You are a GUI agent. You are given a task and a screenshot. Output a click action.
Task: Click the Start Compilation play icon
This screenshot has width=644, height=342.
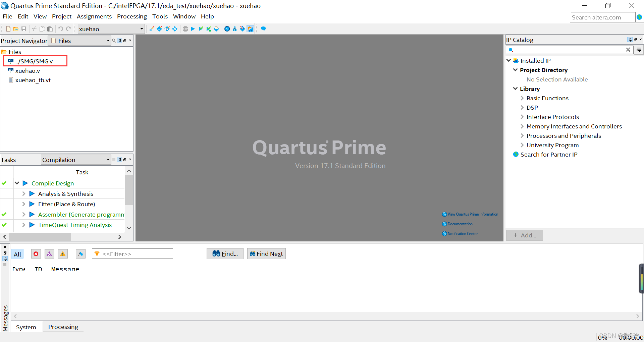[x=193, y=29]
